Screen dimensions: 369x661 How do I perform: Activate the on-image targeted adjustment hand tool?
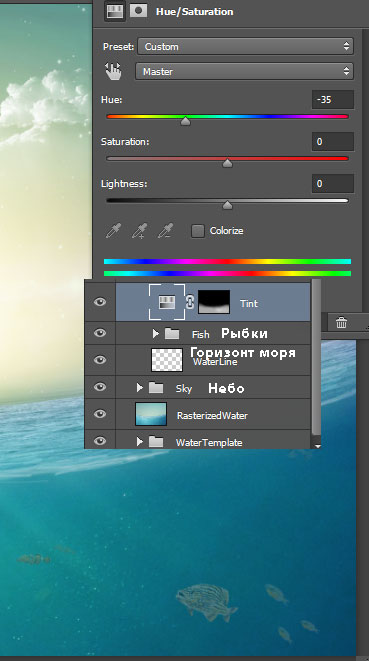tap(113, 71)
